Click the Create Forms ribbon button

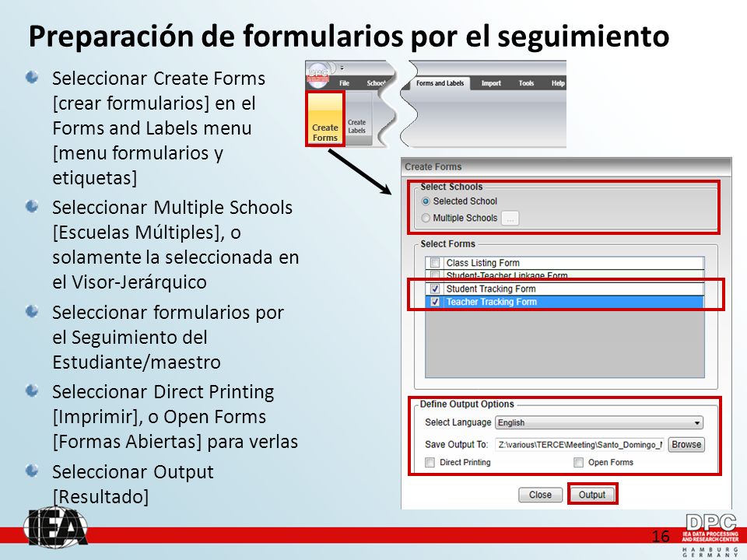[325, 119]
